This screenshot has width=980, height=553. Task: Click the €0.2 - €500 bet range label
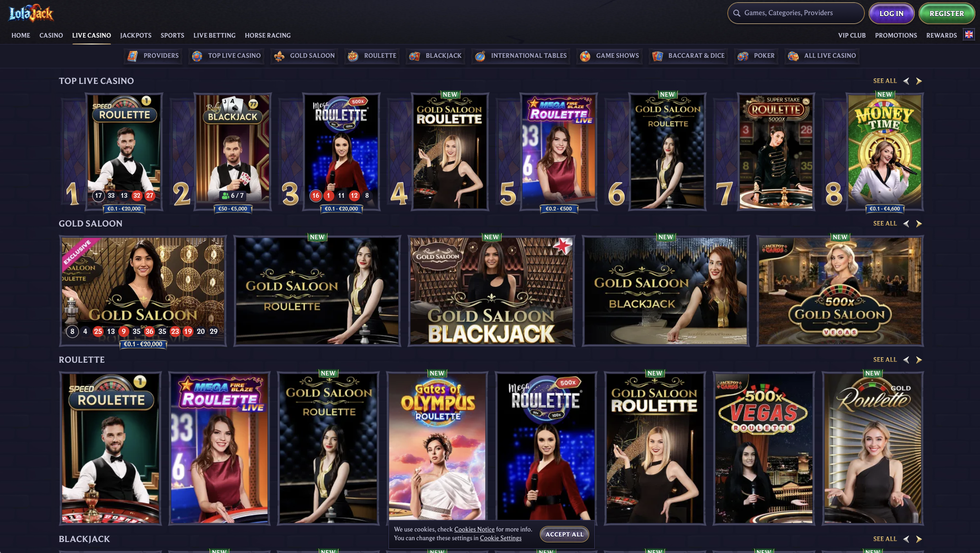click(559, 209)
